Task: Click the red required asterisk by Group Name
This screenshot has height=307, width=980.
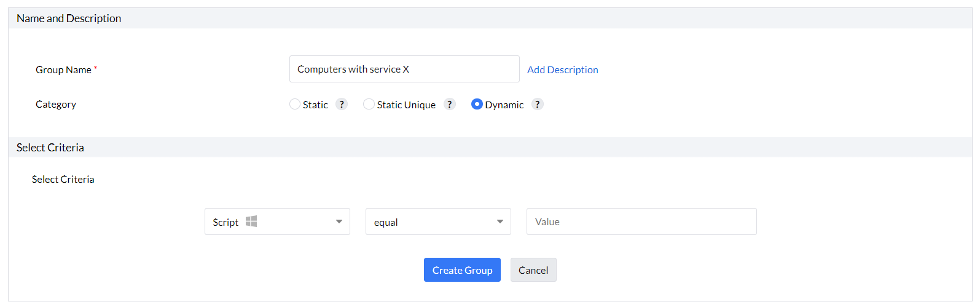Action: [96, 68]
